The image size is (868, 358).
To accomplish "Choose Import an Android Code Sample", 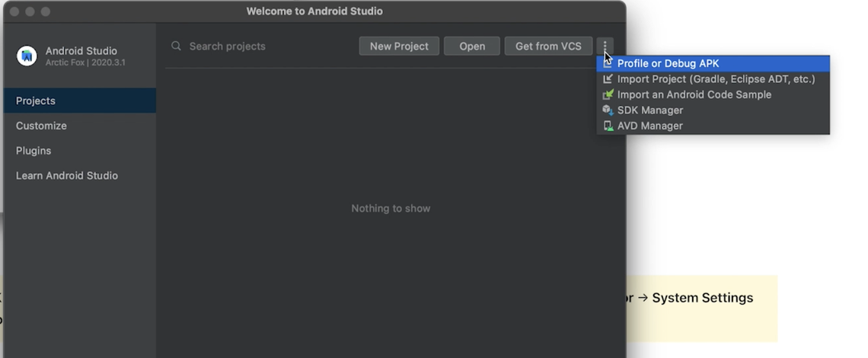I will click(713, 94).
